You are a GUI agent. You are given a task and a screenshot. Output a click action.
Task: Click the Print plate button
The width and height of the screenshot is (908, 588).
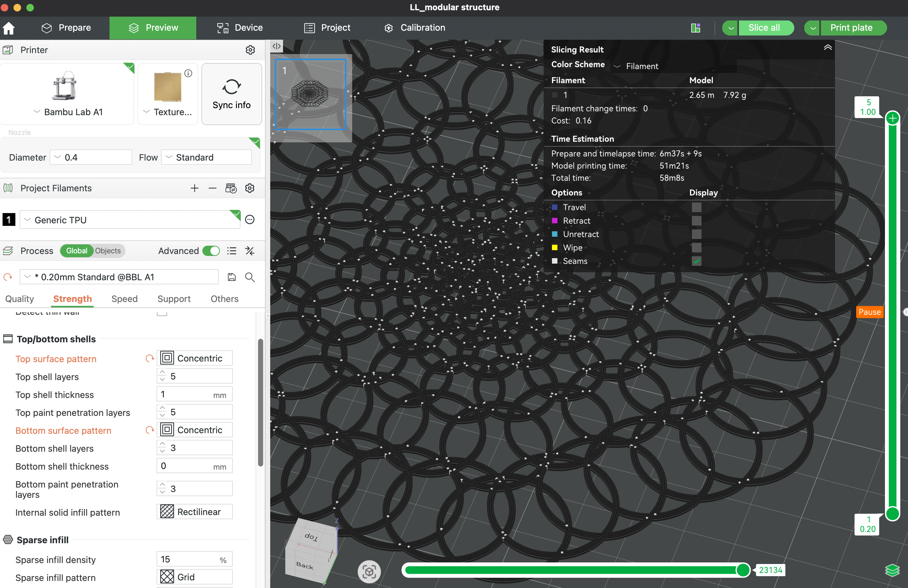coord(851,28)
